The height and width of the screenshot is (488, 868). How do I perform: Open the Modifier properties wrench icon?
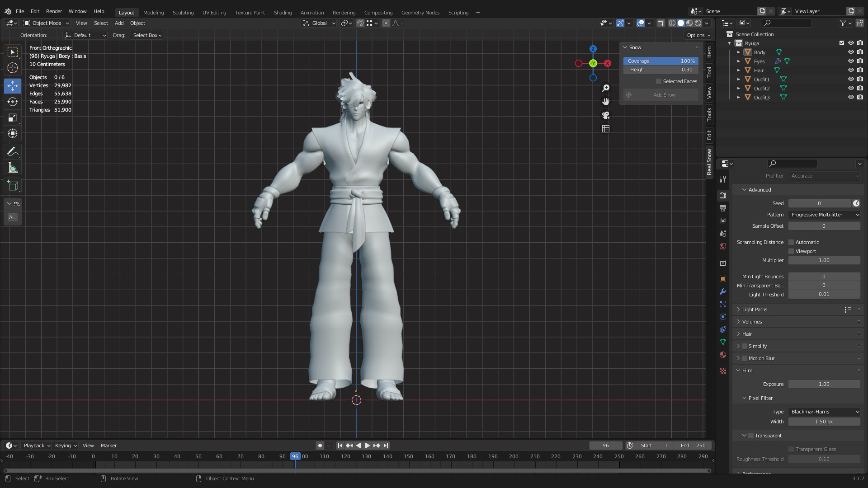[x=723, y=291]
